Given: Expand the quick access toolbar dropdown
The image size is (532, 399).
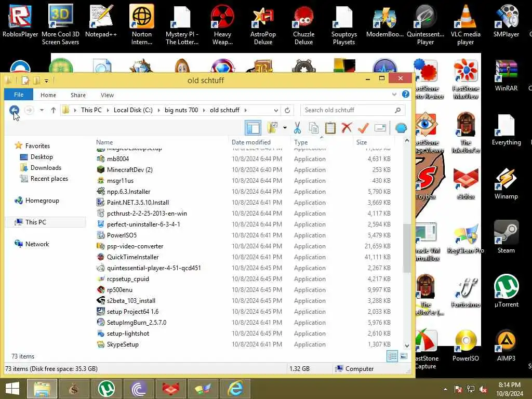Looking at the screenshot, I should pos(47,81).
